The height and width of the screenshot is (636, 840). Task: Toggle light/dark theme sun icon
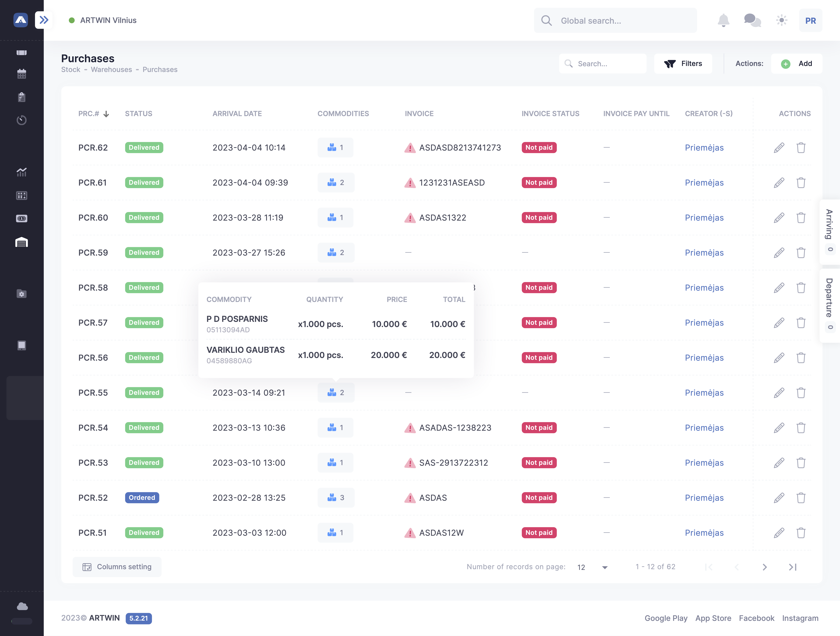click(x=781, y=20)
